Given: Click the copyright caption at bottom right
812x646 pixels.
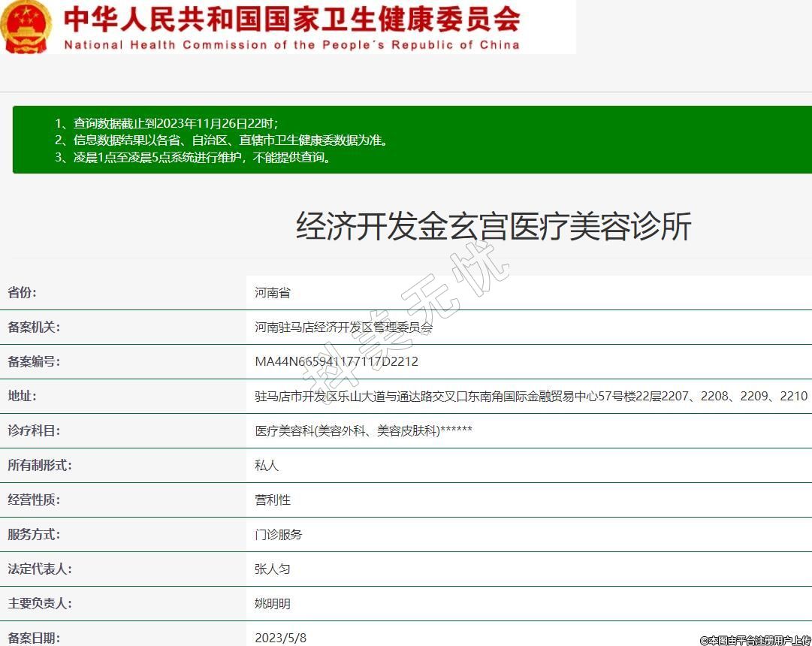Looking at the screenshot, I should click(755, 640).
